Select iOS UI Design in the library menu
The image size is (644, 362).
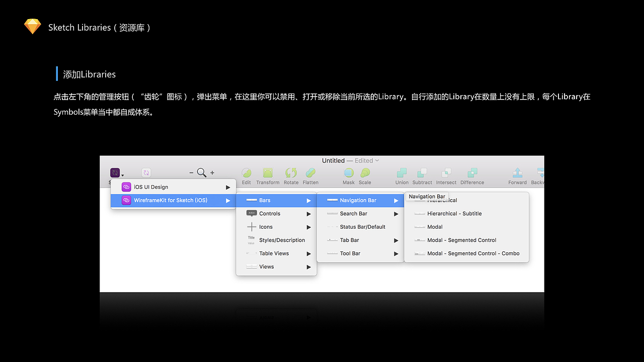coord(151,187)
